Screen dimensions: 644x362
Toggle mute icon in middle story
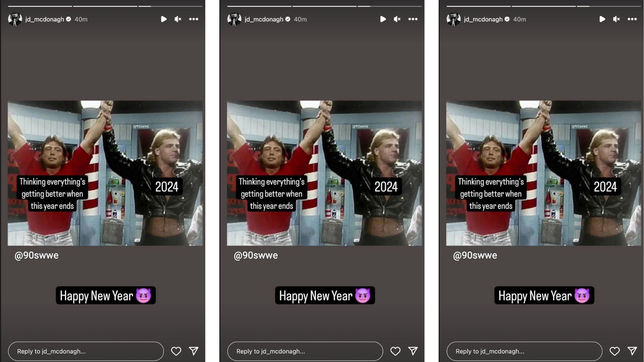pyautogui.click(x=397, y=19)
